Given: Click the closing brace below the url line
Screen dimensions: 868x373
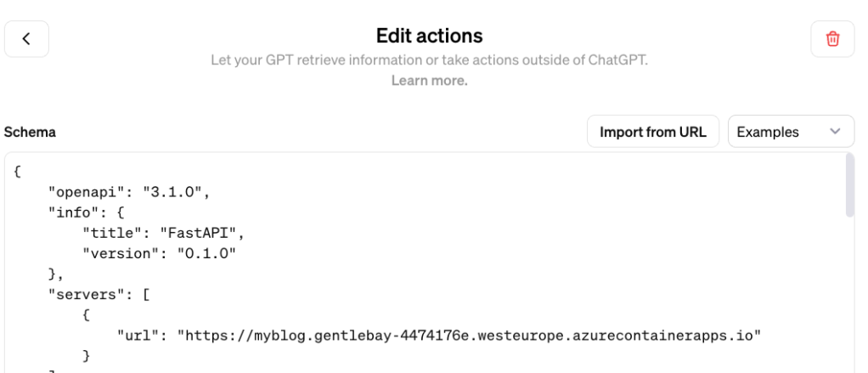Looking at the screenshot, I should click(85, 352).
